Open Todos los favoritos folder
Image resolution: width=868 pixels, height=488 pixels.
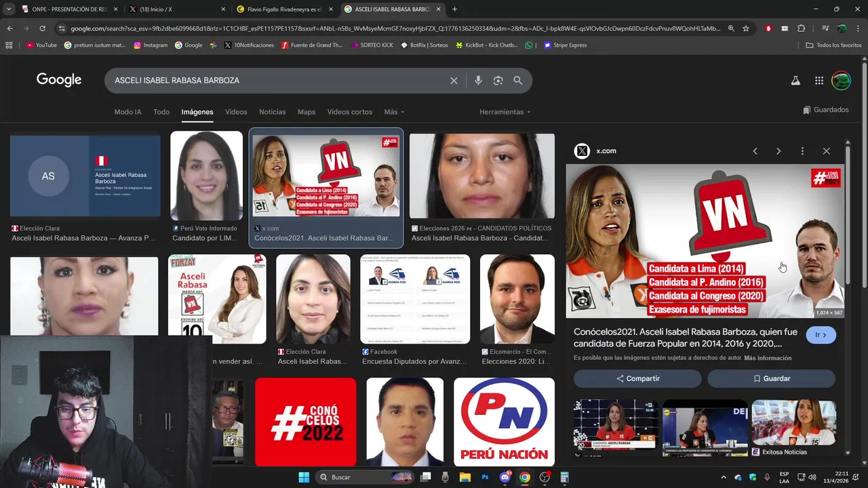pos(833,45)
